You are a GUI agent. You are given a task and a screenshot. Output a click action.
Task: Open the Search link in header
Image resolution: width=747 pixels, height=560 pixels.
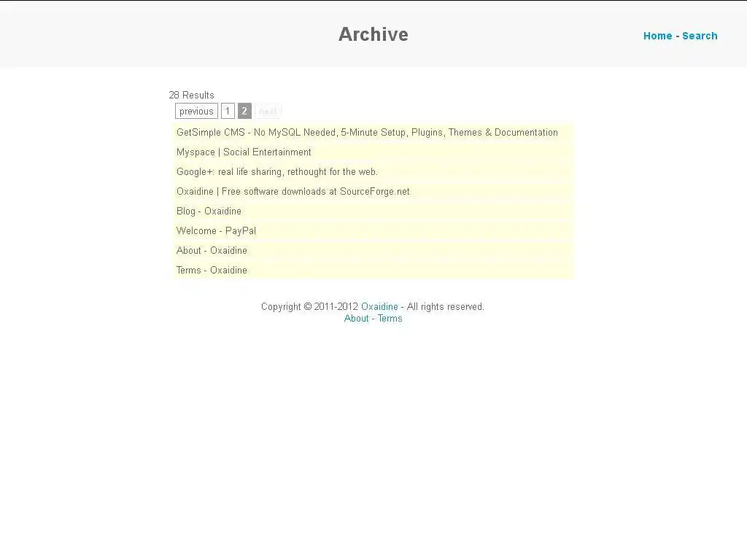(x=700, y=36)
